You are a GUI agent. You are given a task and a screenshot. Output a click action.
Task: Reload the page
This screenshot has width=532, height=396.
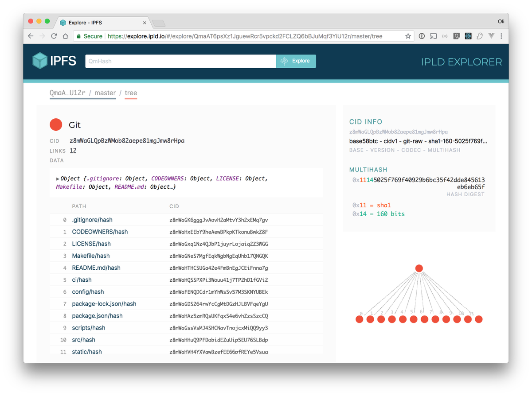tap(54, 36)
